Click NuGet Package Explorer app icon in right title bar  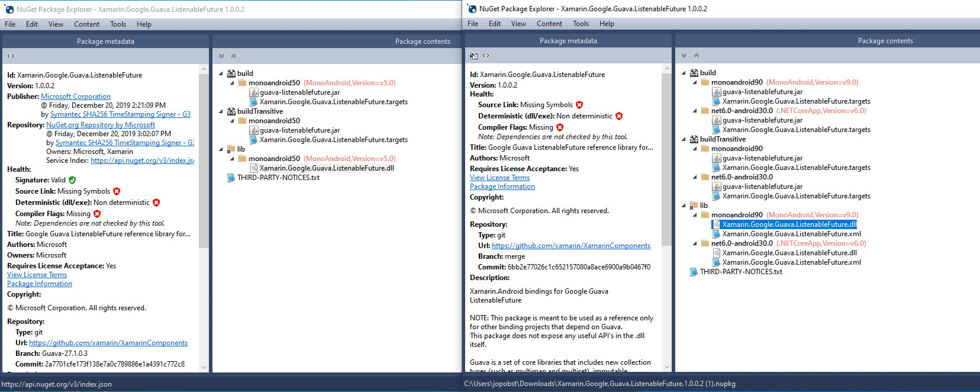coord(472,9)
